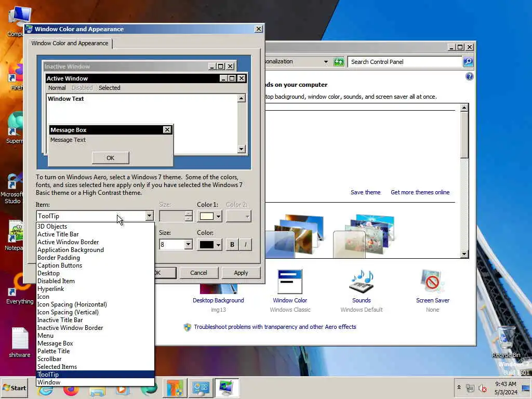Open the Screen Saver icon
The image size is (532, 399).
(x=432, y=281)
